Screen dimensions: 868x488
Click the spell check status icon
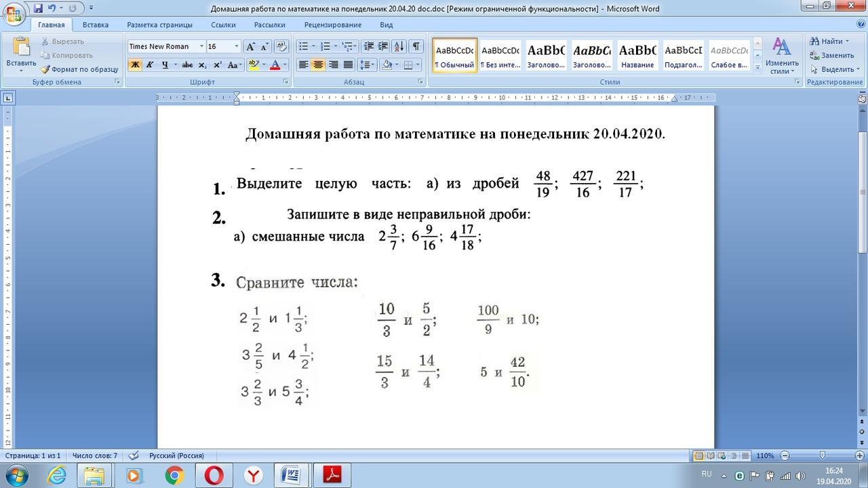coord(134,455)
